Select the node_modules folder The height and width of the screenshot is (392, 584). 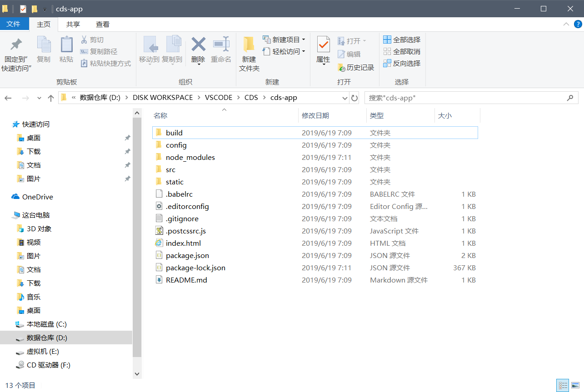click(x=315, y=157)
